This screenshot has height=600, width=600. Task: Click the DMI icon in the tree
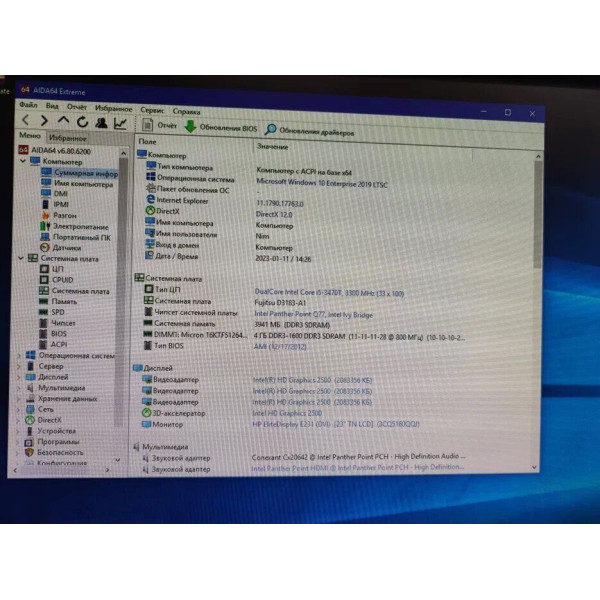(x=46, y=193)
